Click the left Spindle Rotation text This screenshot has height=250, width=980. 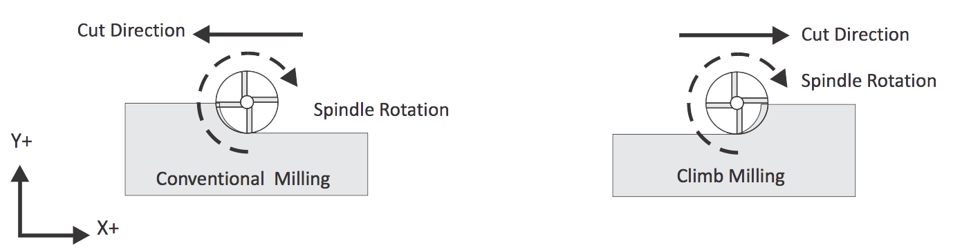[x=381, y=110]
